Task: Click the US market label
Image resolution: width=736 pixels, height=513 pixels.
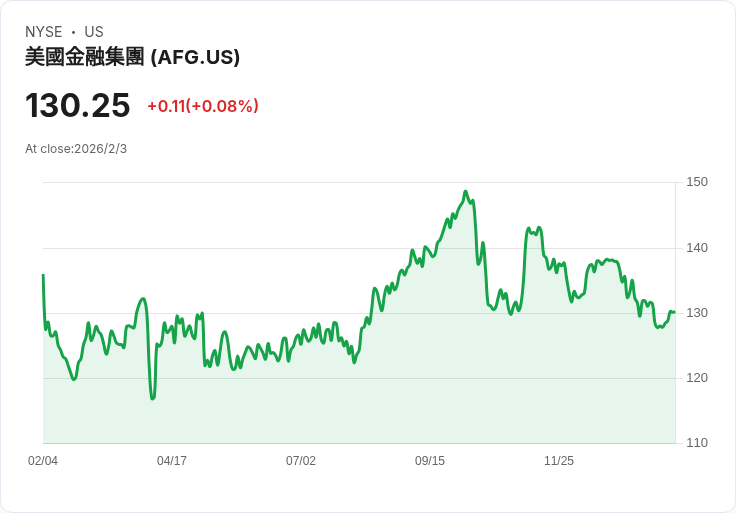Action: (x=94, y=32)
